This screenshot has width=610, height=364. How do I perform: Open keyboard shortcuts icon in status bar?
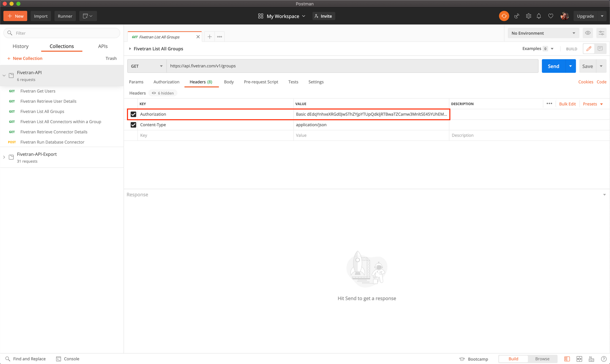591,359
